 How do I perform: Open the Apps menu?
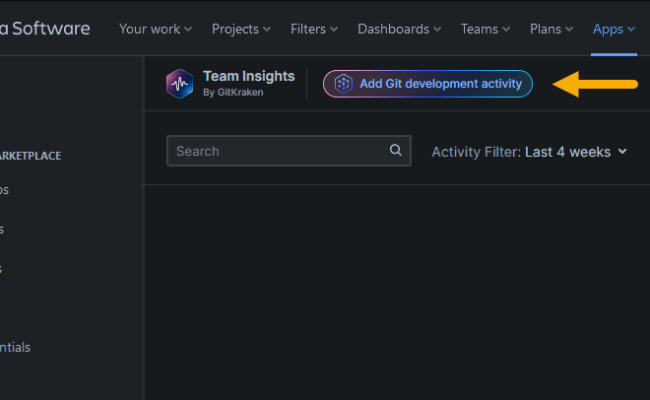[614, 29]
